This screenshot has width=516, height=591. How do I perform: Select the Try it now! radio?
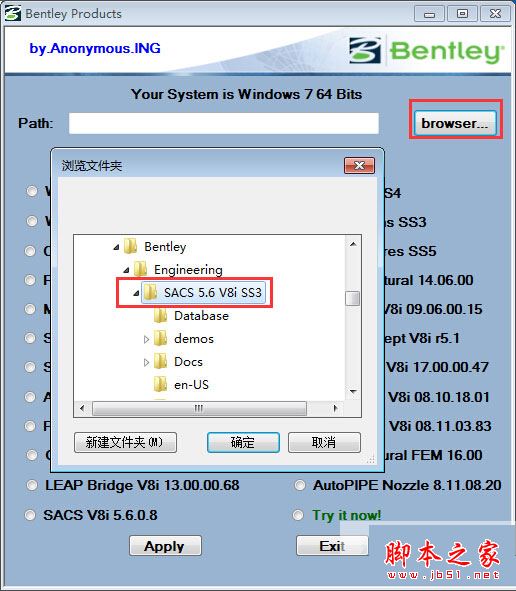(298, 515)
